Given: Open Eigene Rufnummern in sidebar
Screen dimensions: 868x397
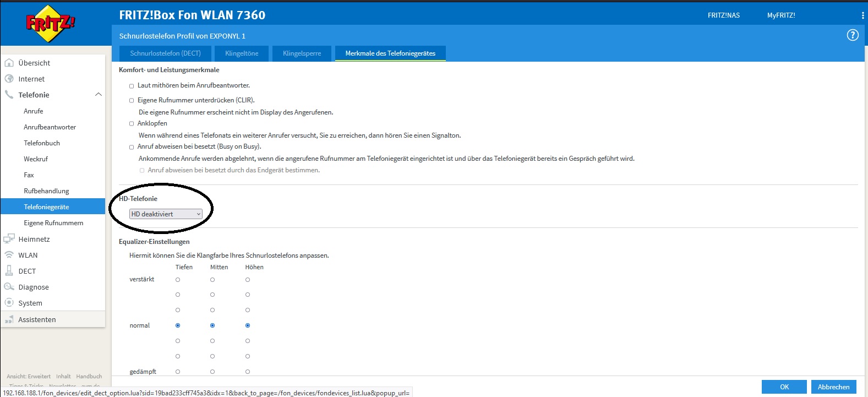Looking at the screenshot, I should click(x=53, y=223).
